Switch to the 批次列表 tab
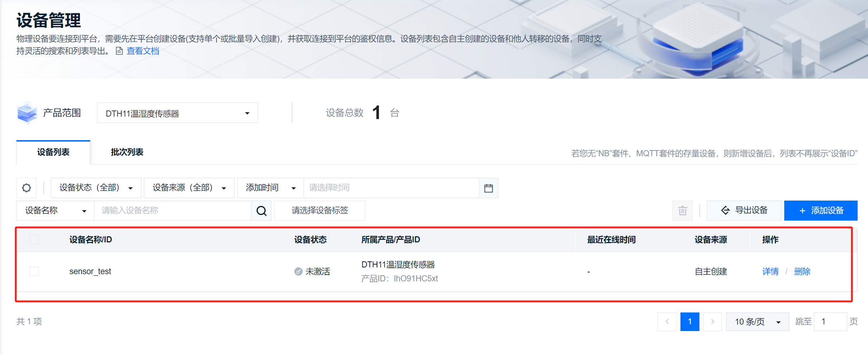Screen dimensions: 868x355 pos(127,152)
